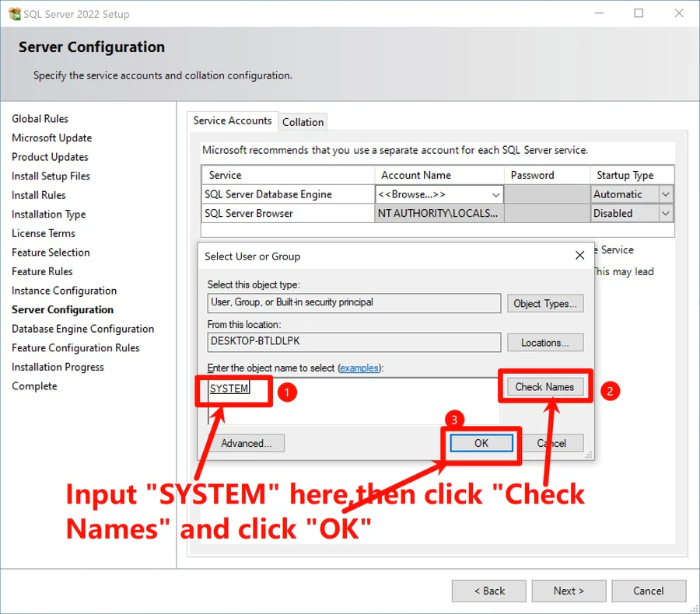The image size is (700, 614).
Task: Click the Service column header
Action: pos(288,176)
